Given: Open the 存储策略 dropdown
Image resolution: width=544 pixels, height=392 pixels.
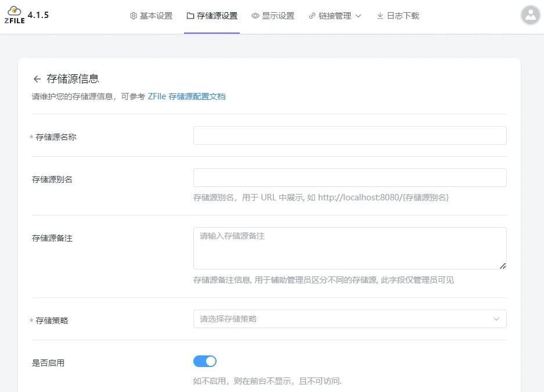Looking at the screenshot, I should click(x=349, y=319).
